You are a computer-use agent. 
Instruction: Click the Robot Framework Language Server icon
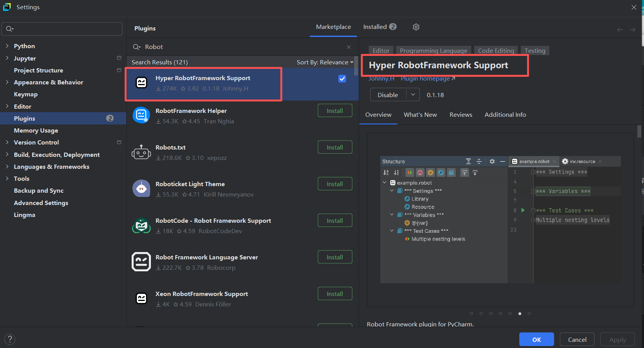[141, 262]
